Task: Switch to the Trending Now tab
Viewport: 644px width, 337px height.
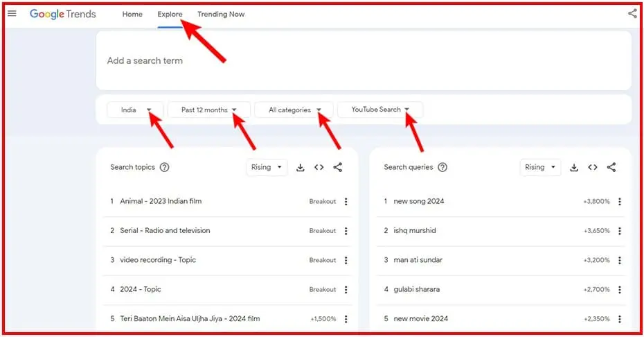Action: coord(221,14)
